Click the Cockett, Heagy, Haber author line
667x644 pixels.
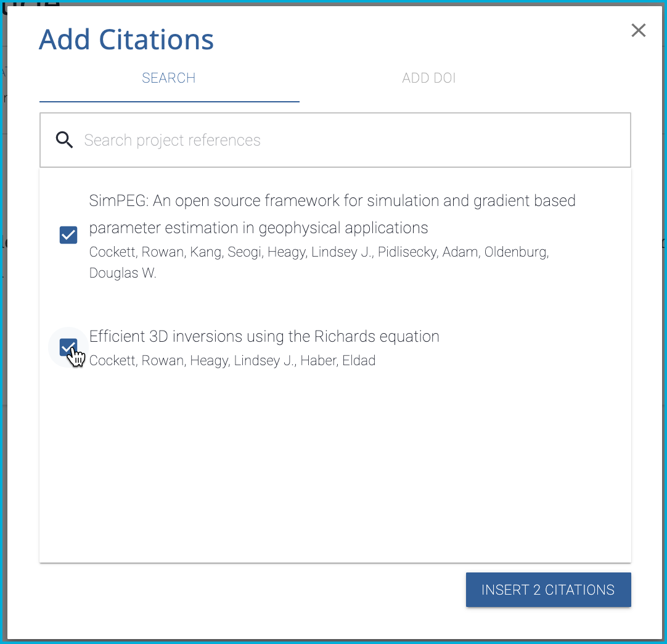pos(232,361)
